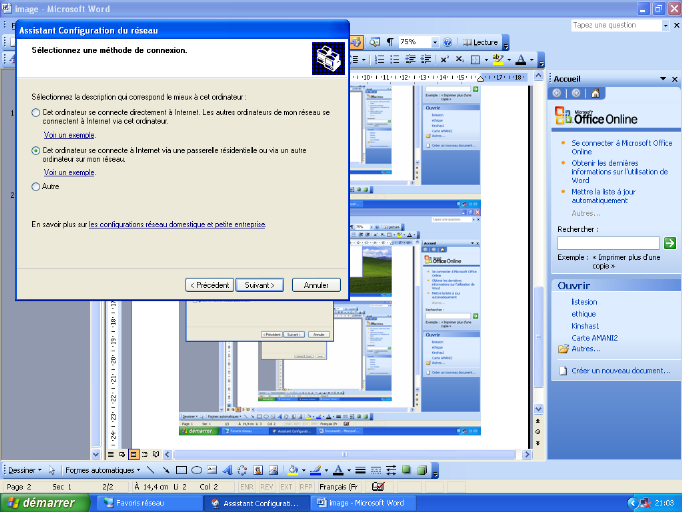Image resolution: width=682 pixels, height=512 pixels.
Task: Apply subscript x₂ formatting
Action: pyautogui.click(x=460, y=59)
